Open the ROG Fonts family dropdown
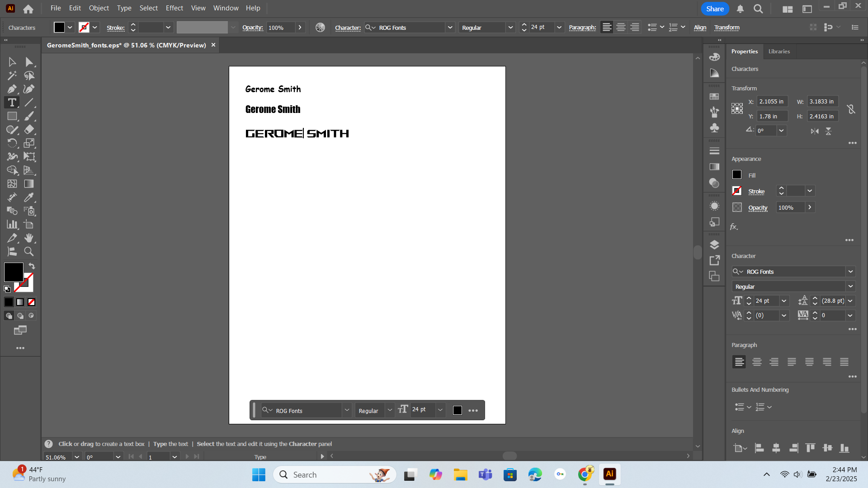The height and width of the screenshot is (488, 868). tap(850, 272)
